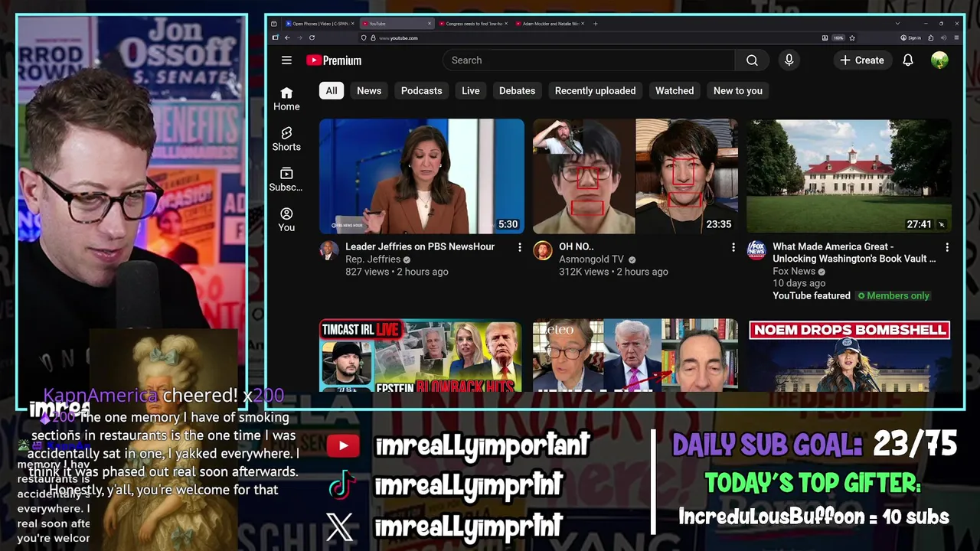Select the Podcasts filter chip
The width and height of the screenshot is (980, 551).
pos(422,90)
